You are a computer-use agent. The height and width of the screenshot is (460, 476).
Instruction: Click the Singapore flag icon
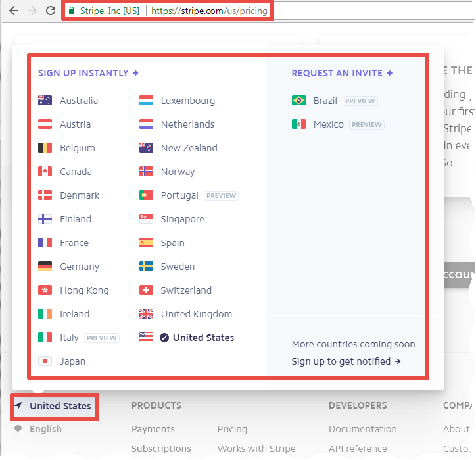coord(146,218)
